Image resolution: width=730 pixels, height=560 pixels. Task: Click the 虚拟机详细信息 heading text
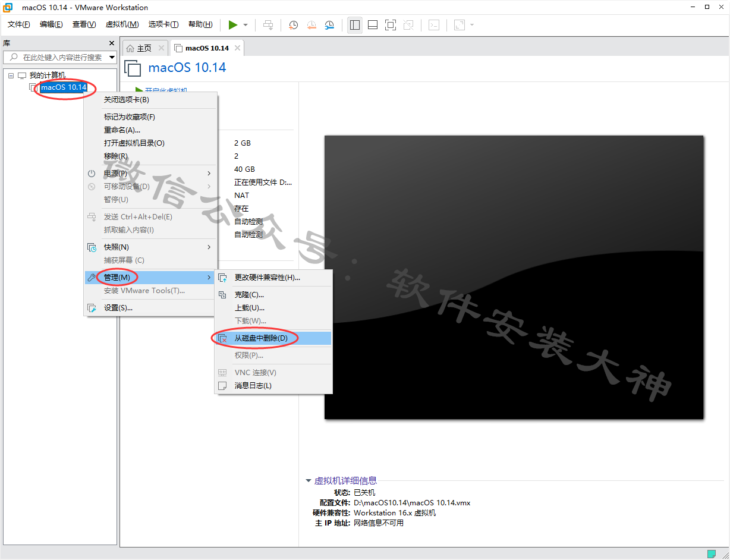pyautogui.click(x=345, y=481)
